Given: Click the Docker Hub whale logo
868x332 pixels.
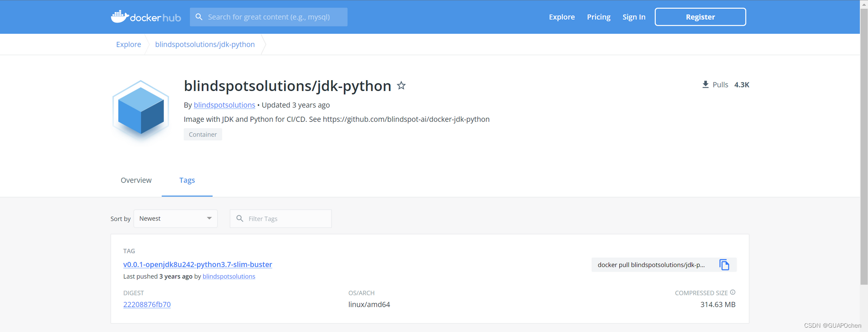Looking at the screenshot, I should tap(146, 17).
